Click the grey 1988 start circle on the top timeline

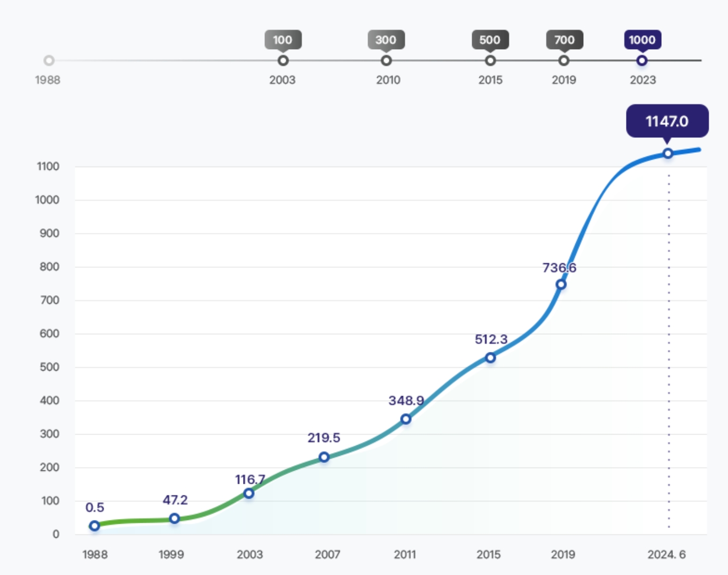pyautogui.click(x=49, y=60)
